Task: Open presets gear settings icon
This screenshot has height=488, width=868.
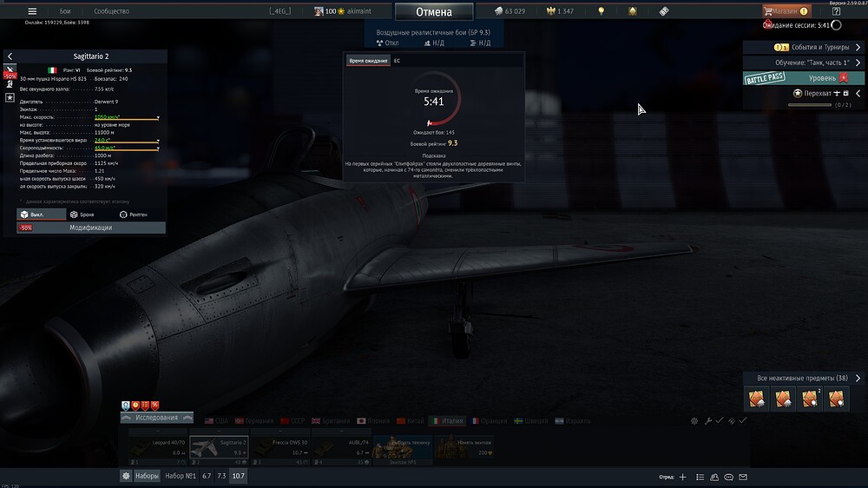Action: pos(126,476)
